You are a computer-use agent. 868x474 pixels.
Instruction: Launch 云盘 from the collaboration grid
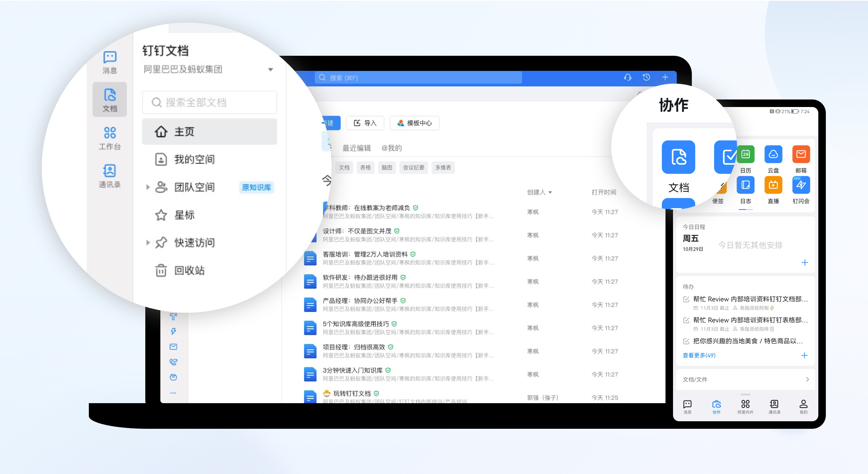point(773,154)
